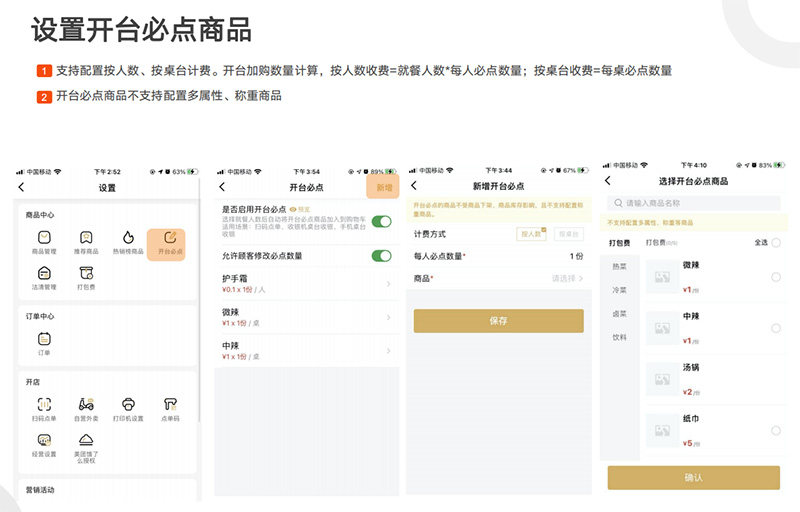Open 打包费 icon in 商品中心
Image resolution: width=800 pixels, height=512 pixels.
86,273
